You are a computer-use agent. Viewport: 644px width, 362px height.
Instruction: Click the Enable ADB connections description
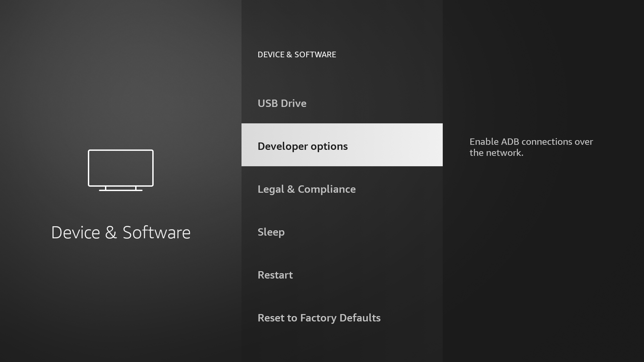point(531,147)
